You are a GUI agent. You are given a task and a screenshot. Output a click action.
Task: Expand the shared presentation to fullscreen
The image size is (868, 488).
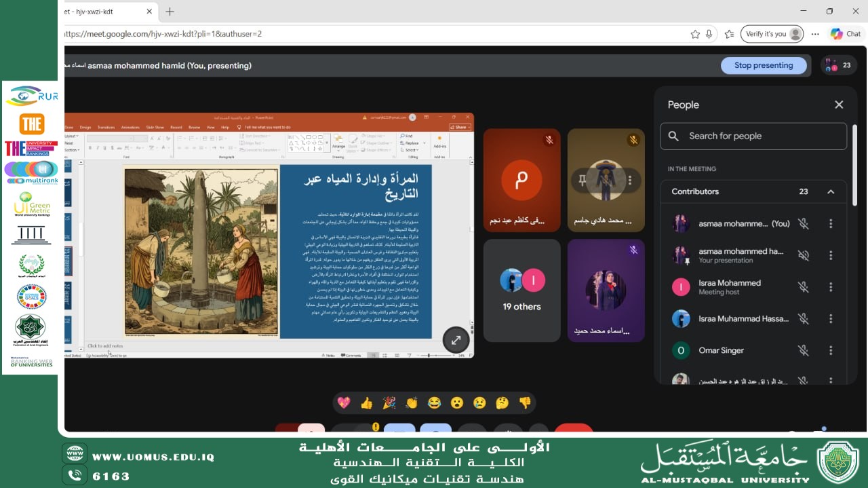[456, 340]
